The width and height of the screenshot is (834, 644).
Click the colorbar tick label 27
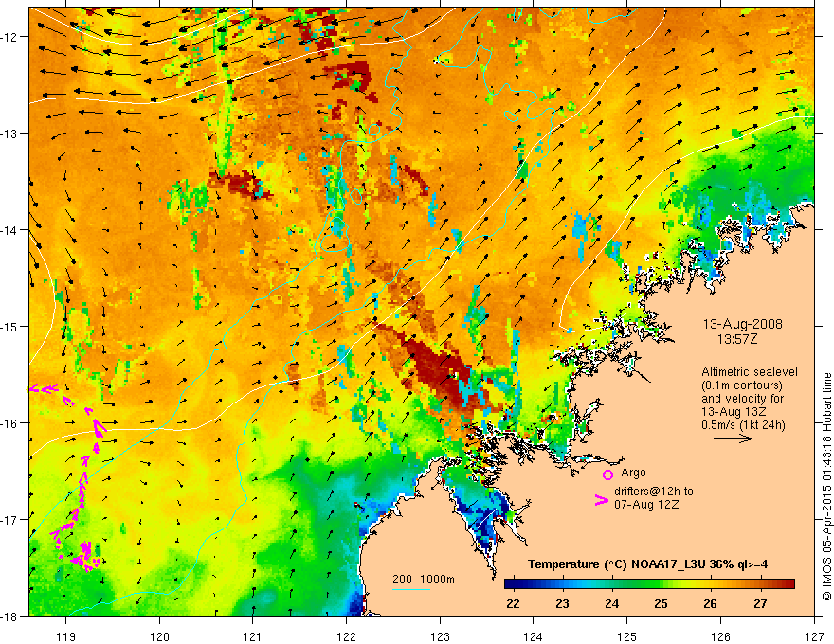pyautogui.click(x=760, y=603)
